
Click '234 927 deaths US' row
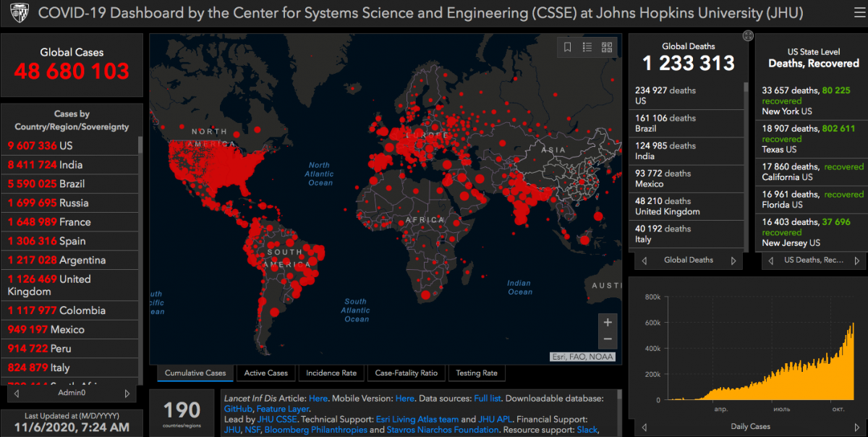tap(686, 96)
